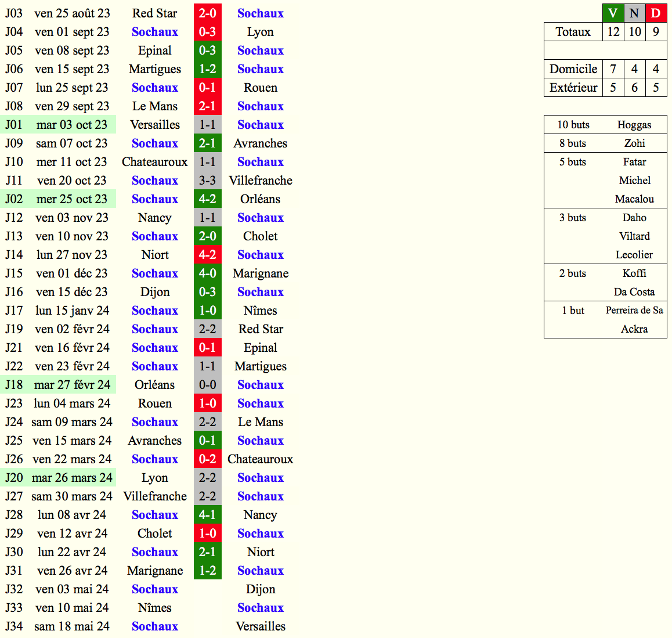
Task: Select Nancy home team in row J12
Action: 155,218
